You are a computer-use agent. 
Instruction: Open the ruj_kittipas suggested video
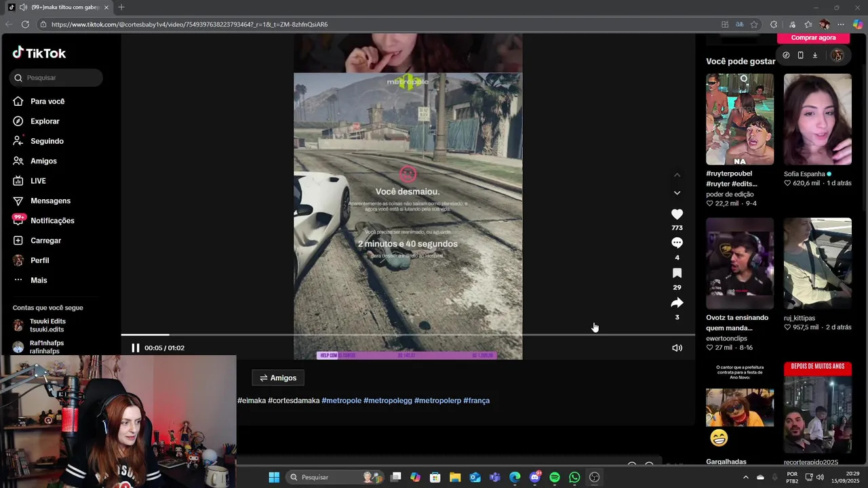click(x=818, y=264)
